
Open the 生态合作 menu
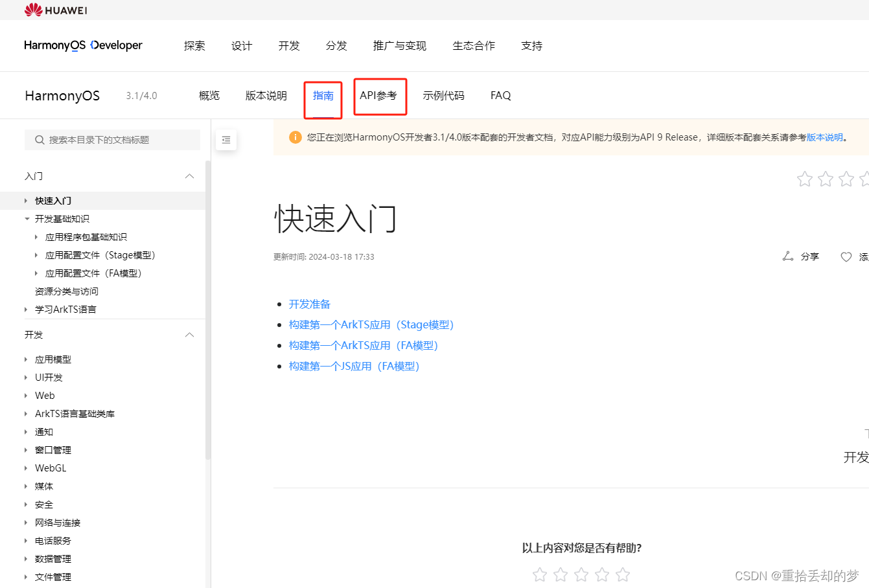[474, 45]
